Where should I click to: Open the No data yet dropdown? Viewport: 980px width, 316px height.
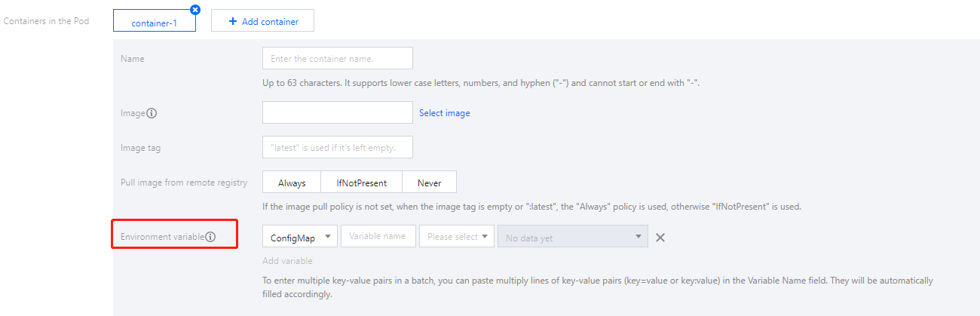point(572,237)
